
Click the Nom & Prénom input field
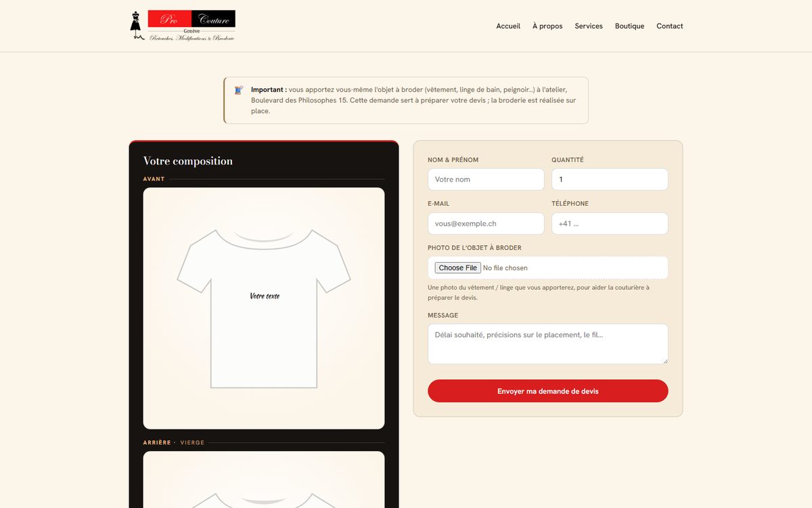486,179
